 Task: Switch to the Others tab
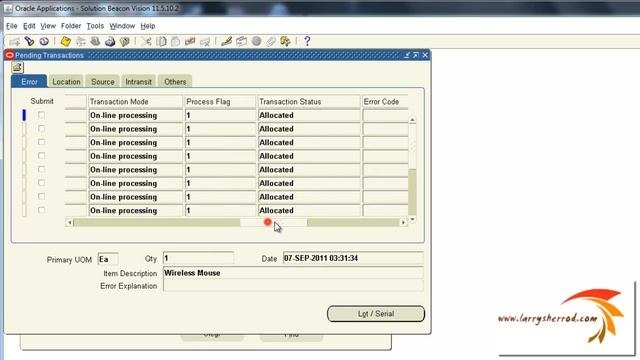pyautogui.click(x=175, y=82)
